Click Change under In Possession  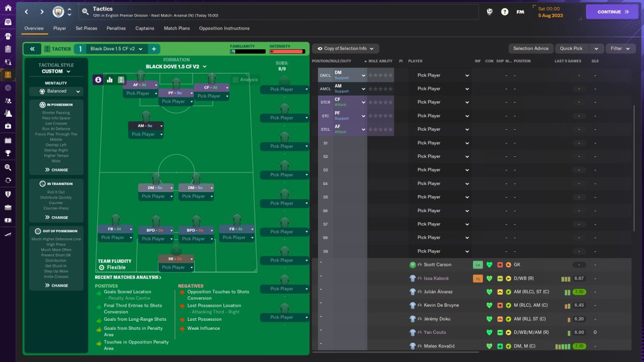56,170
